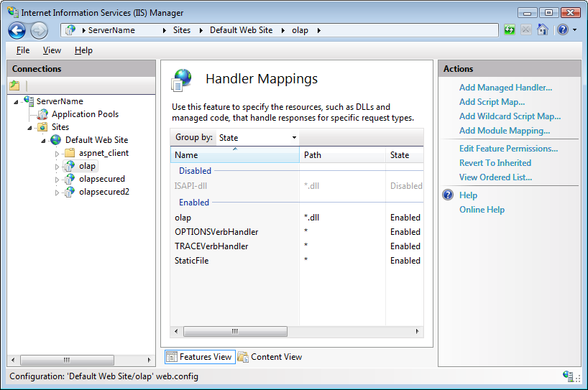Click the Add Managed Handler link

coord(505,88)
